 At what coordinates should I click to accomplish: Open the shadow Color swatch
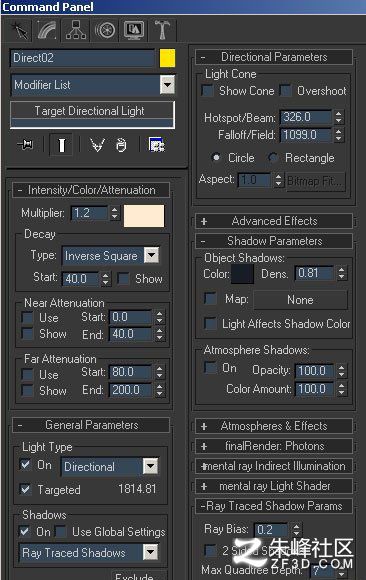(242, 274)
